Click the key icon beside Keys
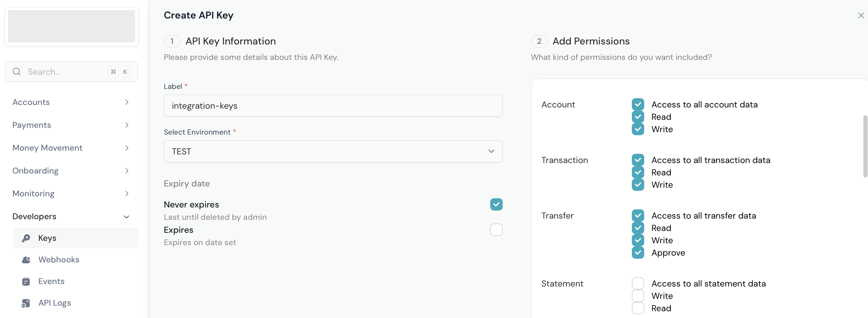 click(26, 238)
